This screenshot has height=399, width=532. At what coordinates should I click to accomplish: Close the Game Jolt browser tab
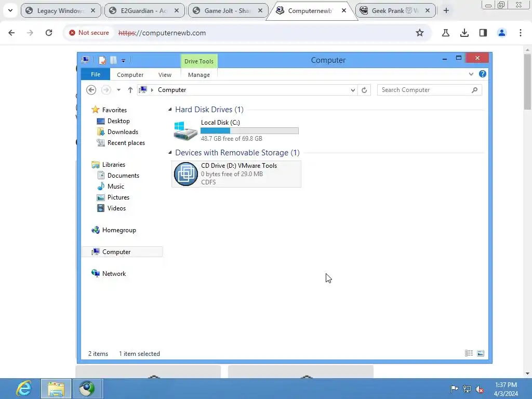(260, 10)
